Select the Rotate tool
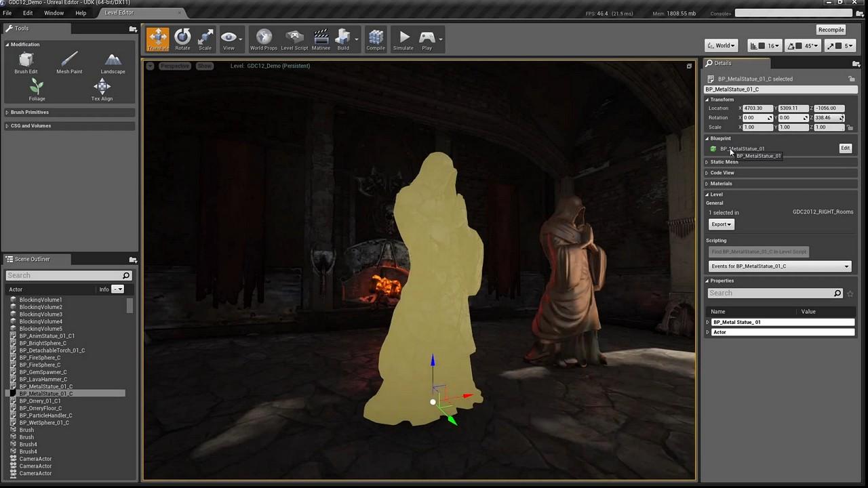 [x=182, y=39]
